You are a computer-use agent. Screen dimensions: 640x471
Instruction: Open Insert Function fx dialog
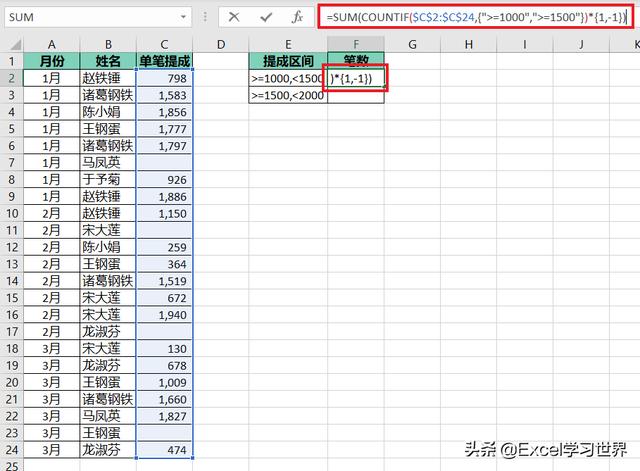click(297, 17)
